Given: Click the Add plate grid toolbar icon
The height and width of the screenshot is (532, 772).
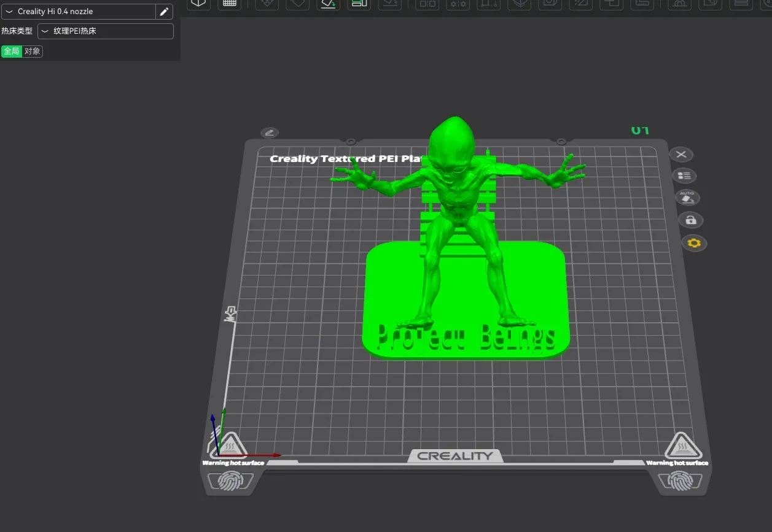Looking at the screenshot, I should tap(230, 4).
